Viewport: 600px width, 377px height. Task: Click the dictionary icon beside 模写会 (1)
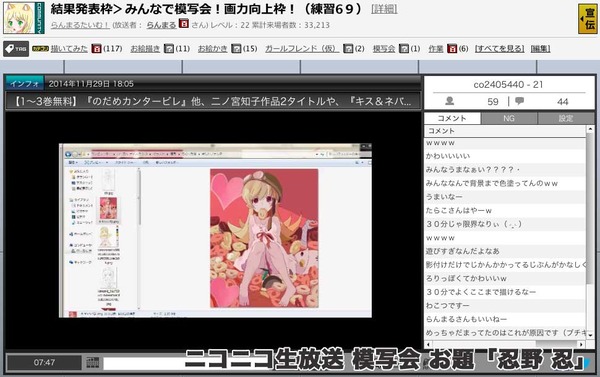(x=404, y=49)
